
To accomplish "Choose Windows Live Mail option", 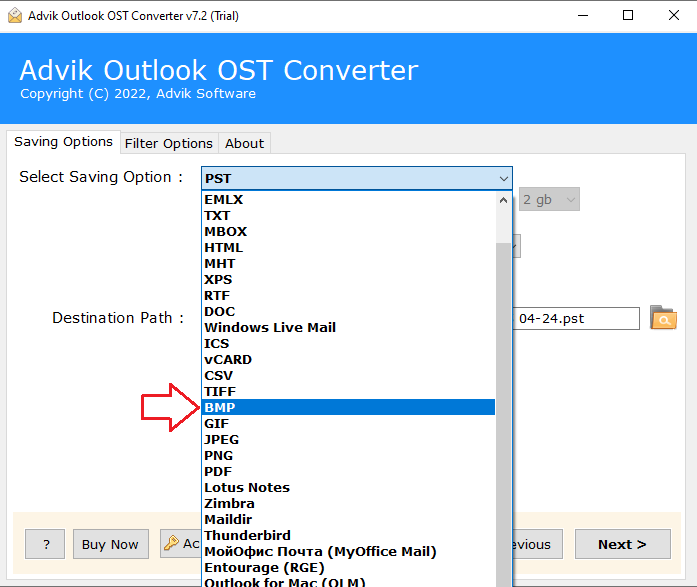I will 348,327.
